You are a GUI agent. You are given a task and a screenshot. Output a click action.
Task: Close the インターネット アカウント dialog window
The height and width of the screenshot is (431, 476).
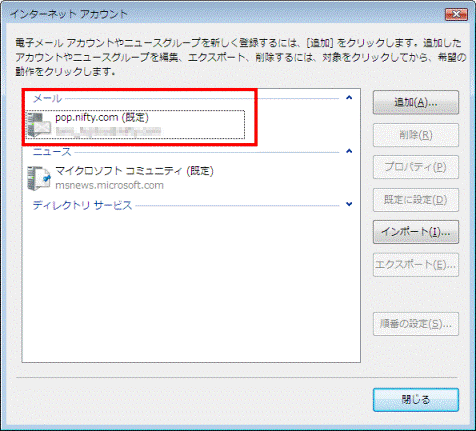(456, 14)
